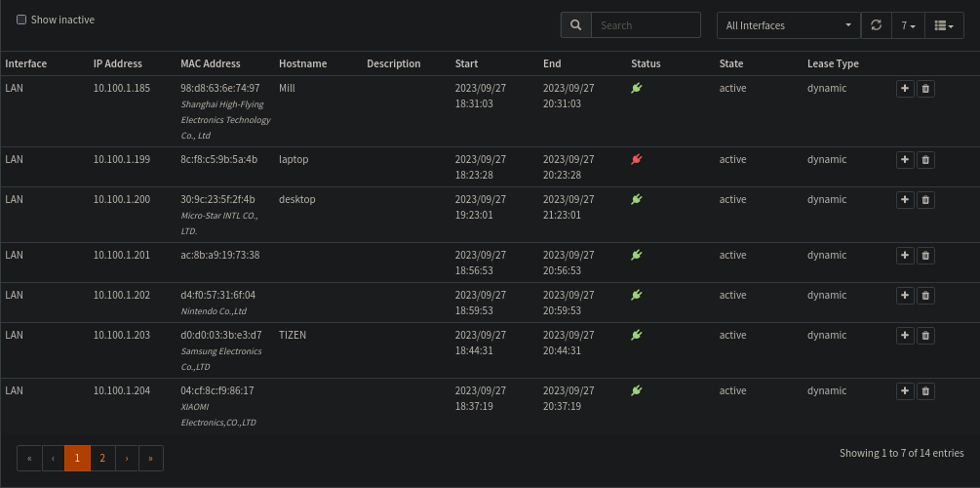980x488 pixels.
Task: Click the red offline status icon for laptop
Action: [637, 159]
